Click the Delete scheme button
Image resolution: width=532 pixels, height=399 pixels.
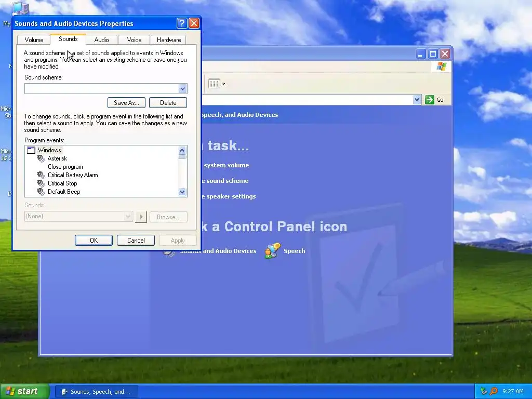tap(168, 102)
